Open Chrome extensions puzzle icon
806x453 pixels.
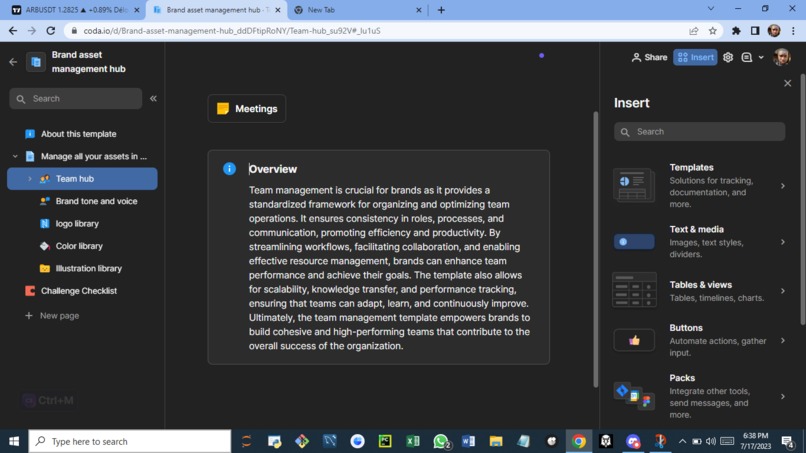[x=736, y=31]
